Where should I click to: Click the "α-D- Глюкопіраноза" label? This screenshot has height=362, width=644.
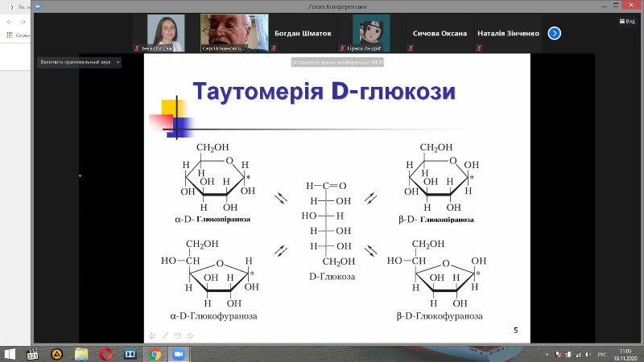(213, 219)
